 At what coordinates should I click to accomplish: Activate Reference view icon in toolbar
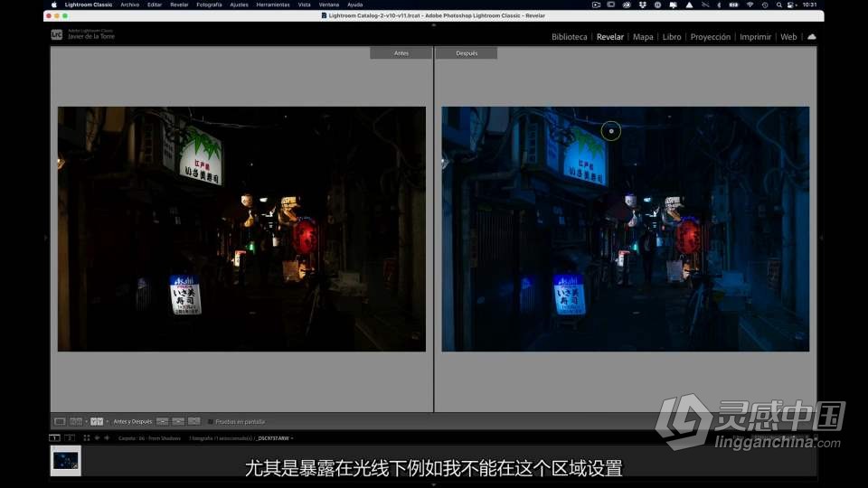[76, 422]
